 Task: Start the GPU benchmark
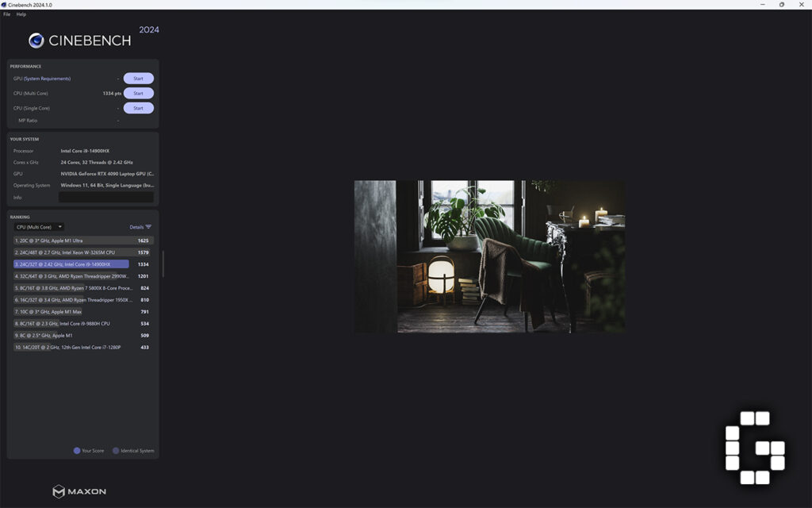click(138, 79)
